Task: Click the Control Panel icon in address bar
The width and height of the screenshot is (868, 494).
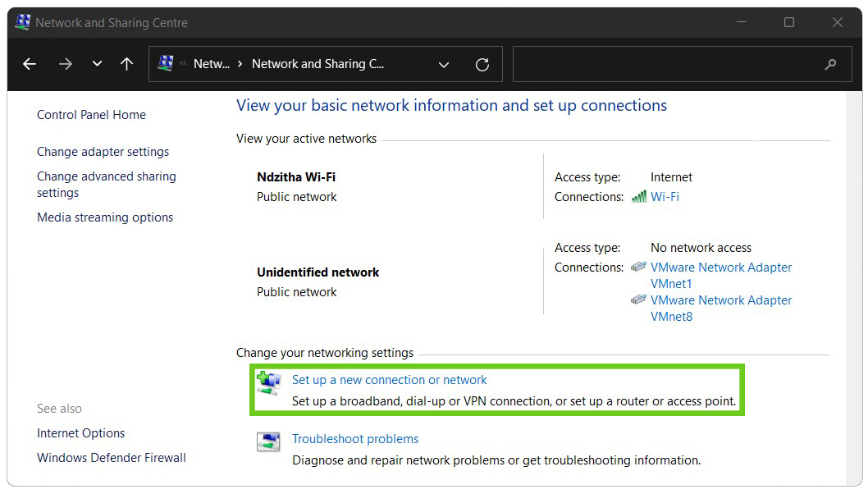Action: 166,63
